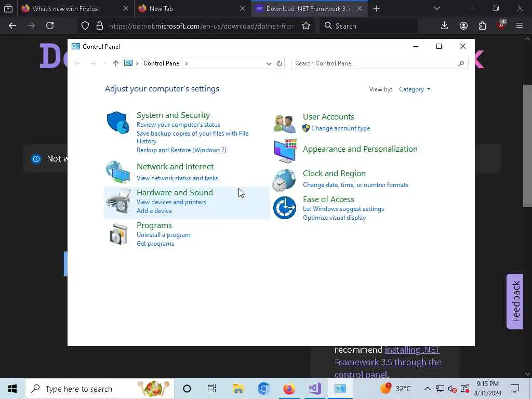Open the Firefox account icon
This screenshot has height=399, width=532.
coord(463,25)
